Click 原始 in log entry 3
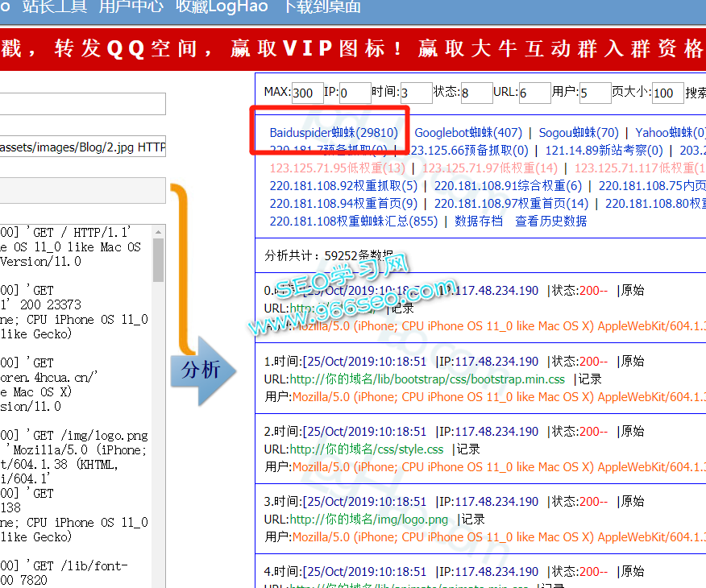Image resolution: width=706 pixels, height=588 pixels. 633,501
